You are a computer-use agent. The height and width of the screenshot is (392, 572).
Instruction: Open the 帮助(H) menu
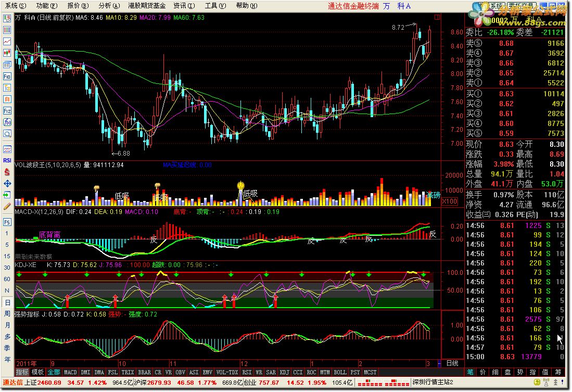[x=247, y=6]
